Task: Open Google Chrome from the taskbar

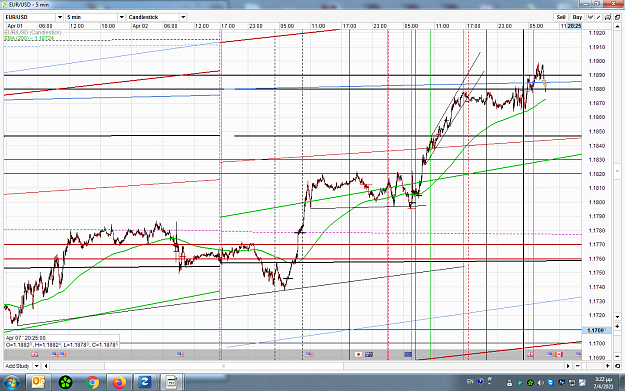Action: [x=92, y=383]
